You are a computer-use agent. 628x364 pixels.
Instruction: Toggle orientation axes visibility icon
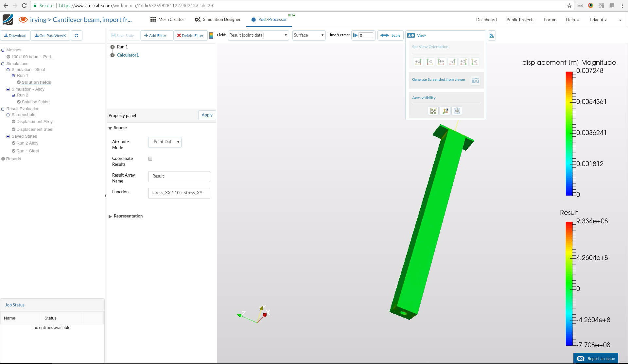click(445, 111)
